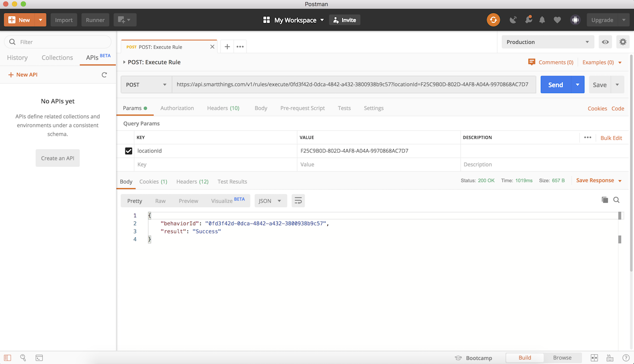Open notifications bell icon
This screenshot has width=634, height=364.
pyautogui.click(x=542, y=20)
